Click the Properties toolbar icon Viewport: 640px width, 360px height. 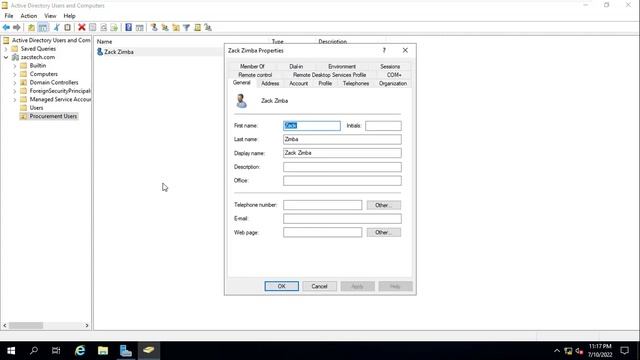click(x=93, y=27)
